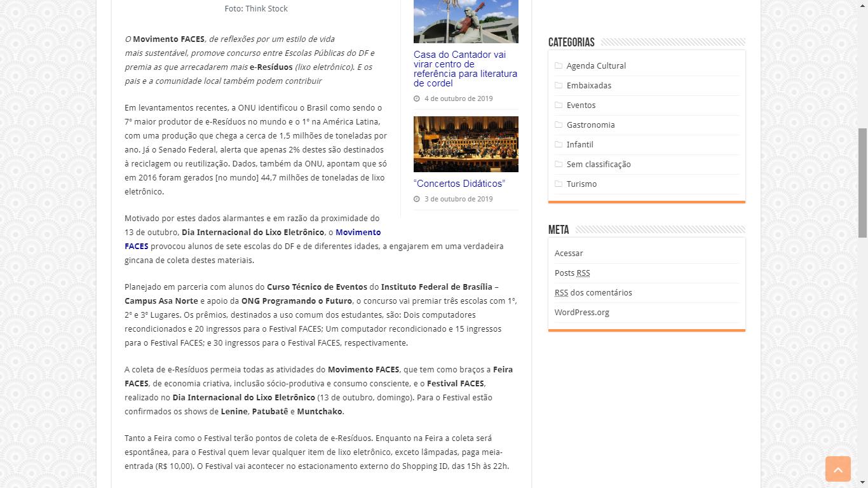868x488 pixels.
Task: Click clock icon by 4 de outubro date
Action: tap(417, 98)
